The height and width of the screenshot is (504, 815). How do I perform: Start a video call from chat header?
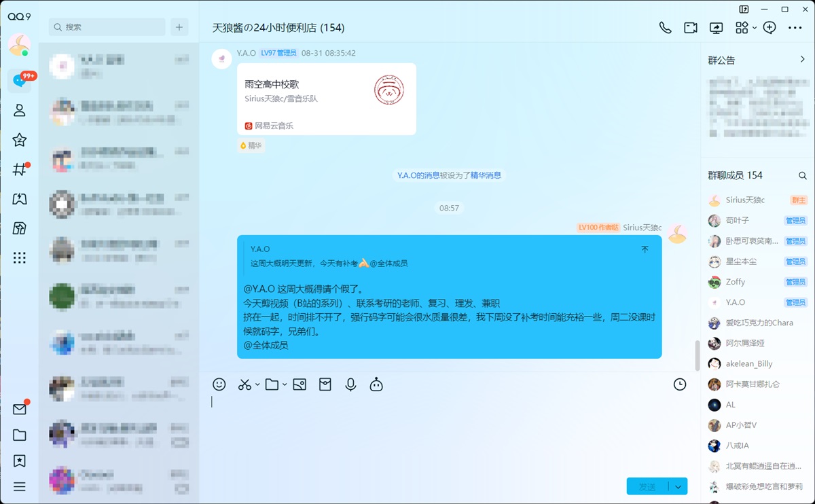[691, 28]
